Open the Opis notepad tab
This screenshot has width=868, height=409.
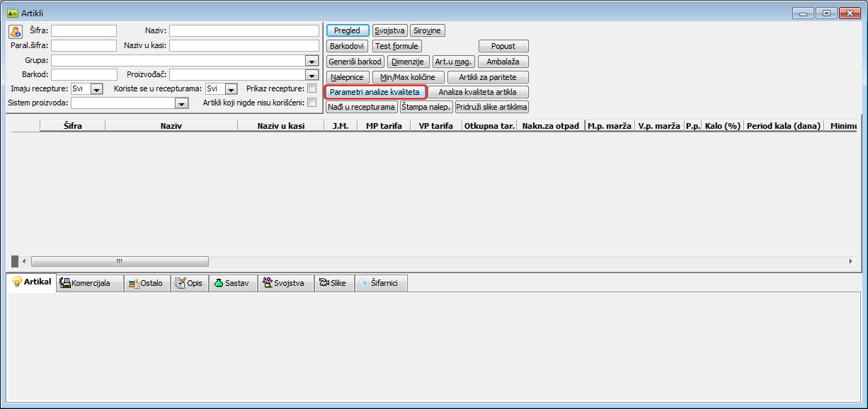click(189, 283)
